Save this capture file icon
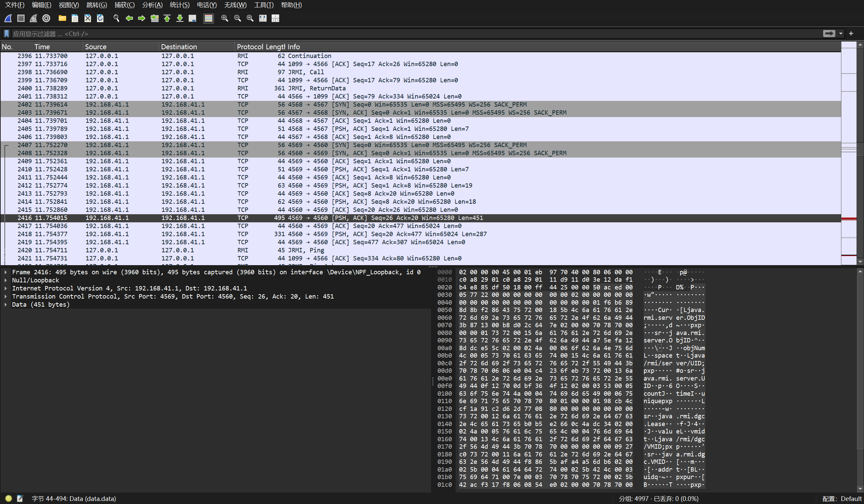 click(x=75, y=18)
